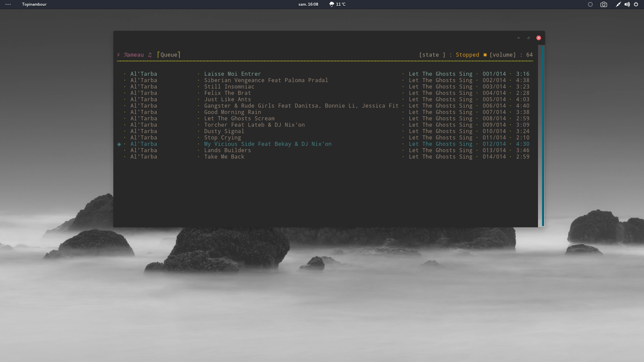
Task: Select the highlighted track My Vicious Side
Action: pos(267,144)
